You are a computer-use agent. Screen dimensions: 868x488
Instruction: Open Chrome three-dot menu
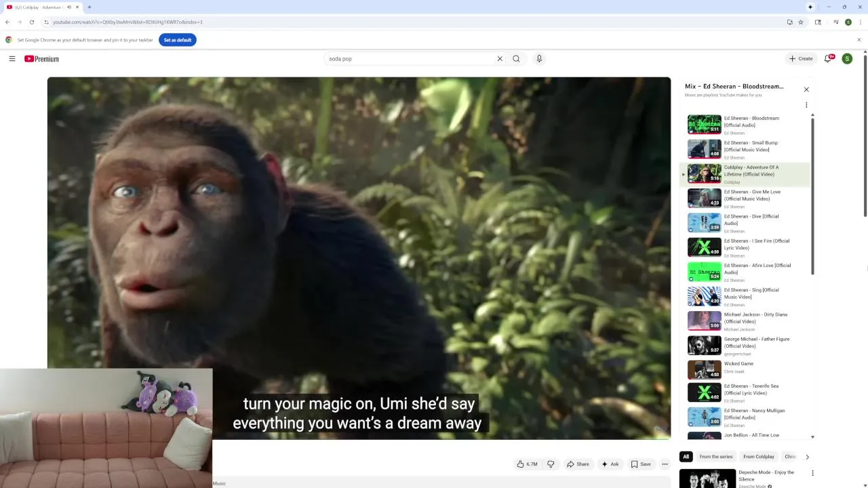860,22
